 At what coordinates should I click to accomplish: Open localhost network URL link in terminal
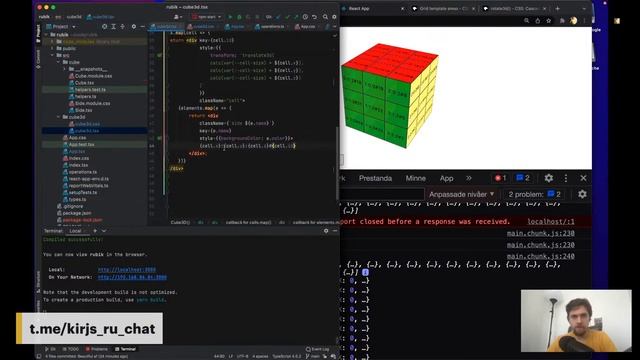tap(127, 270)
